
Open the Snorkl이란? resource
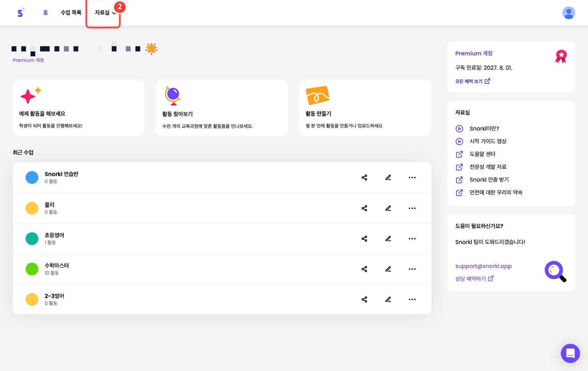484,129
